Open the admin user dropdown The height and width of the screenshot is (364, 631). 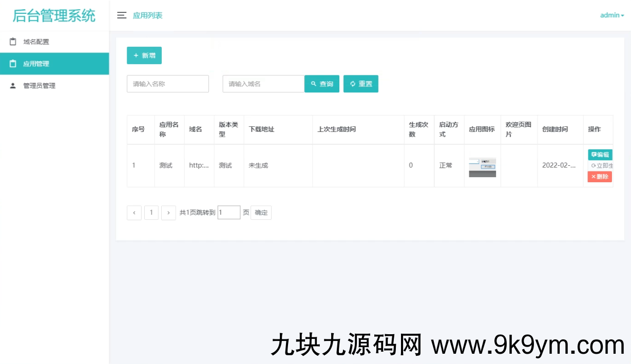pyautogui.click(x=611, y=15)
